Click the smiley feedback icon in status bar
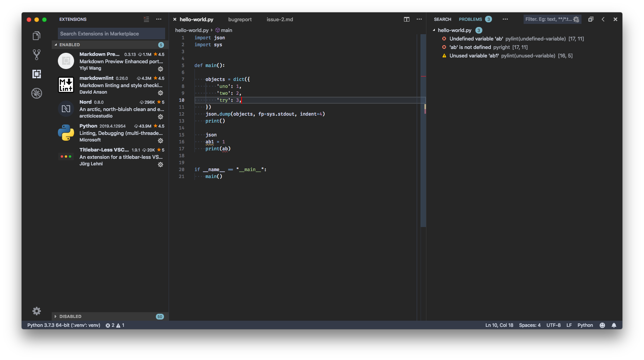 (602, 325)
